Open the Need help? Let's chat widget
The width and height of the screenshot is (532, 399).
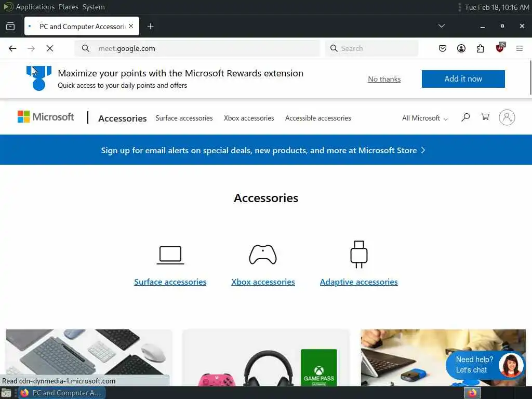coord(485,365)
